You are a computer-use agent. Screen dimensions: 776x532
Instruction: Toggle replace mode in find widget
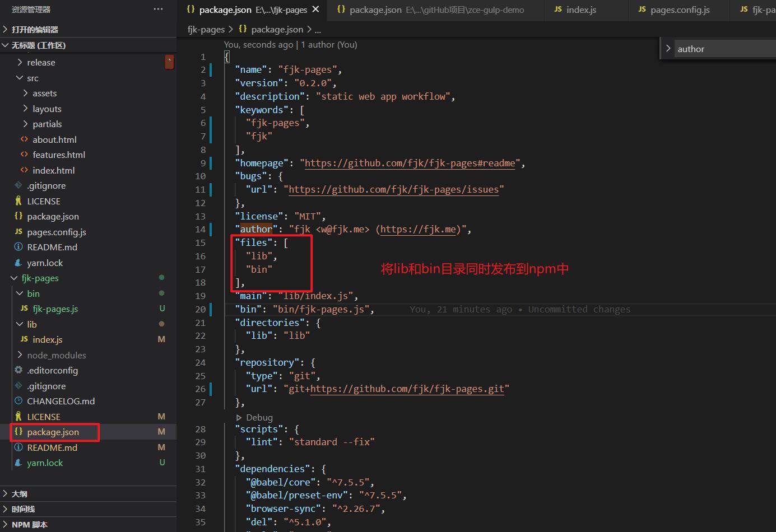pos(668,49)
